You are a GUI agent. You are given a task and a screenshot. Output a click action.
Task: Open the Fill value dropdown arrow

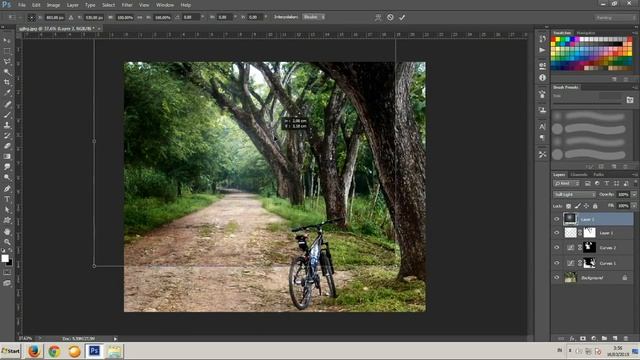634,206
